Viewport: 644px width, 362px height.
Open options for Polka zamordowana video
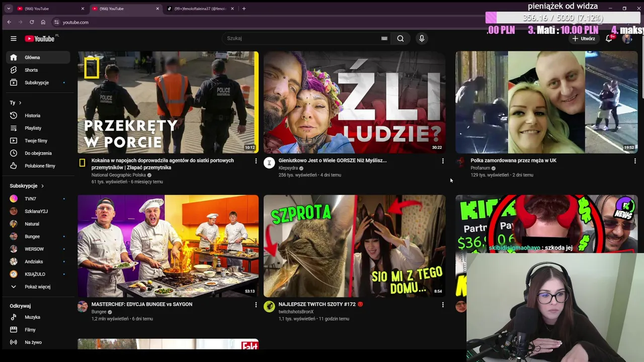click(x=635, y=161)
